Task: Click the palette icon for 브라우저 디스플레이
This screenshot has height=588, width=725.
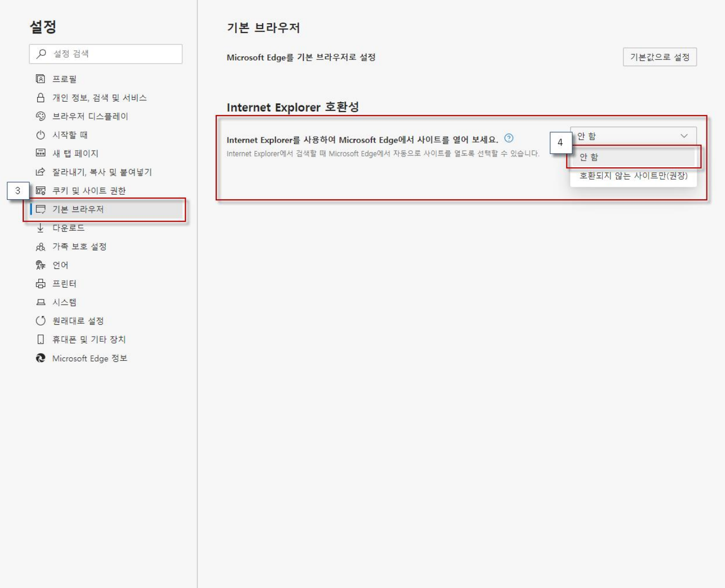Action: tap(40, 116)
